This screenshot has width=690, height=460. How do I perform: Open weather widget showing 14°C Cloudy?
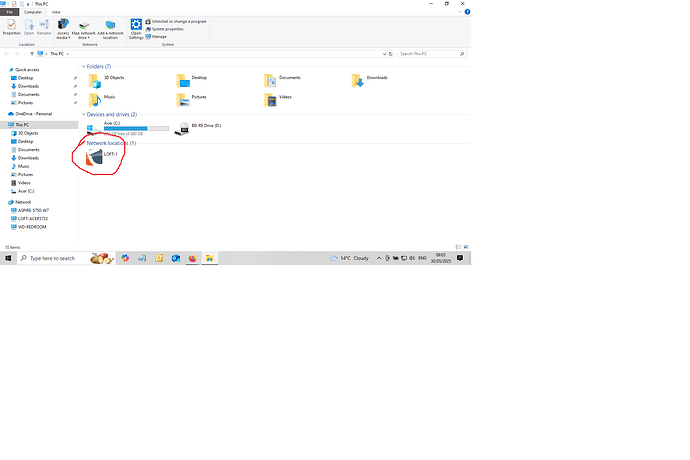[350, 258]
